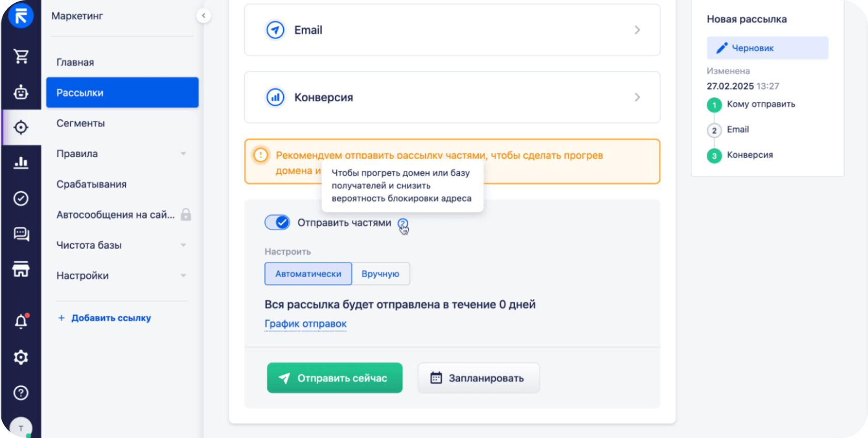Open the chatbot robot sidebar icon
Image resolution: width=868 pixels, height=438 pixels.
tap(21, 92)
